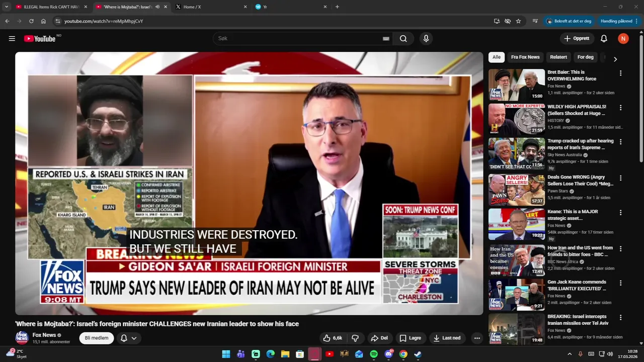The height and width of the screenshot is (362, 644).
Task: Open the account avatar menu
Action: coord(623,39)
